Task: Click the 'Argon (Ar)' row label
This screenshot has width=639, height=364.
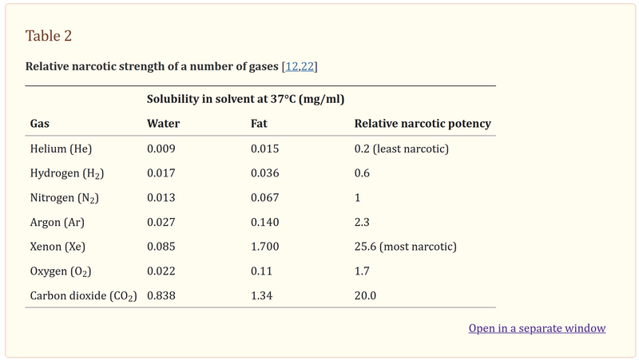Action: point(58,223)
